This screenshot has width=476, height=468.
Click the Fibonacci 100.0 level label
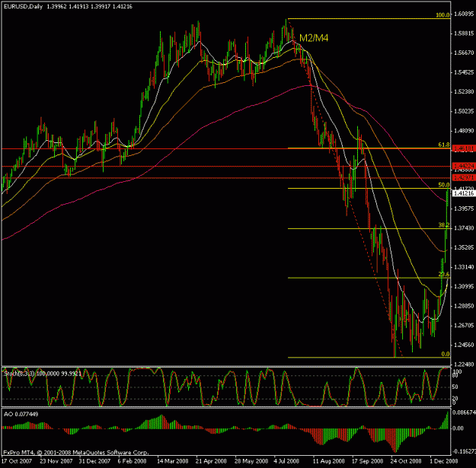coord(442,15)
